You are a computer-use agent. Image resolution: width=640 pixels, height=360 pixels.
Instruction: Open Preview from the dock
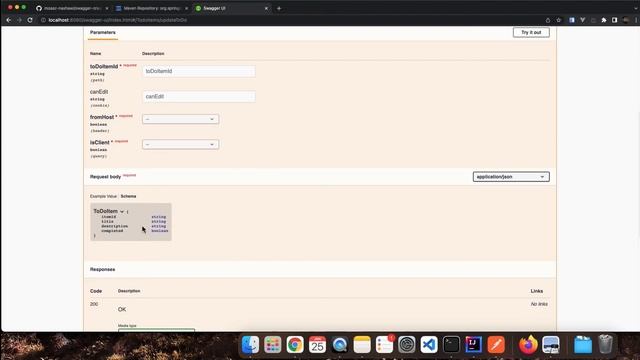click(551, 345)
